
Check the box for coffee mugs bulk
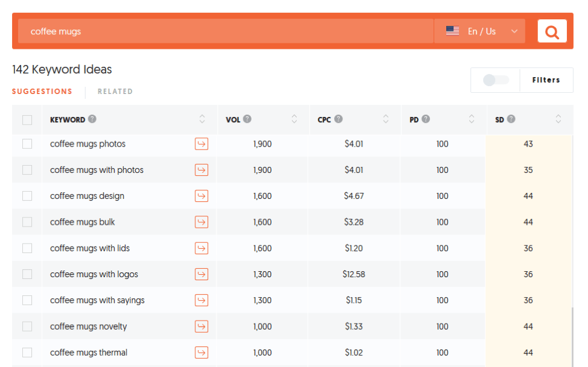click(27, 222)
